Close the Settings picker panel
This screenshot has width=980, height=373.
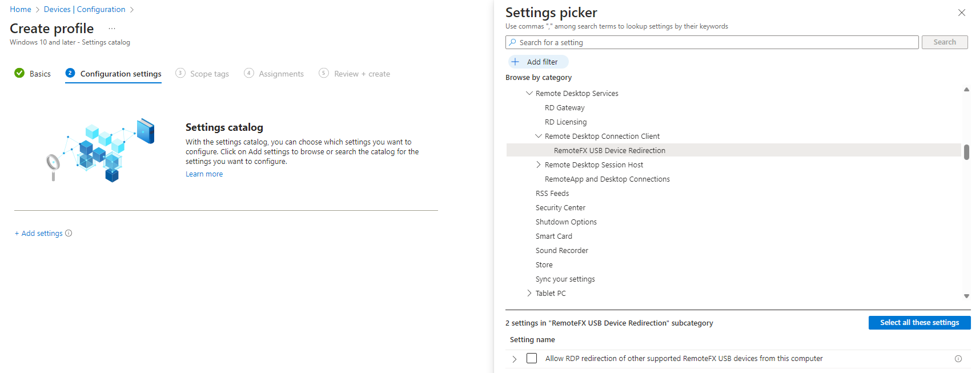pyautogui.click(x=962, y=13)
